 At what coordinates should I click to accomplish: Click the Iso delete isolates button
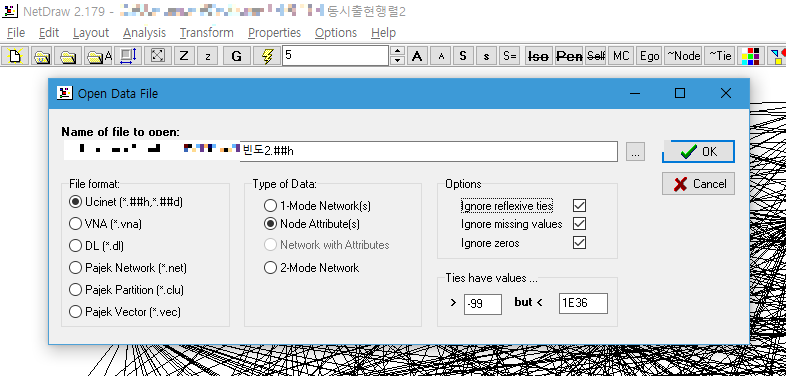(538, 56)
